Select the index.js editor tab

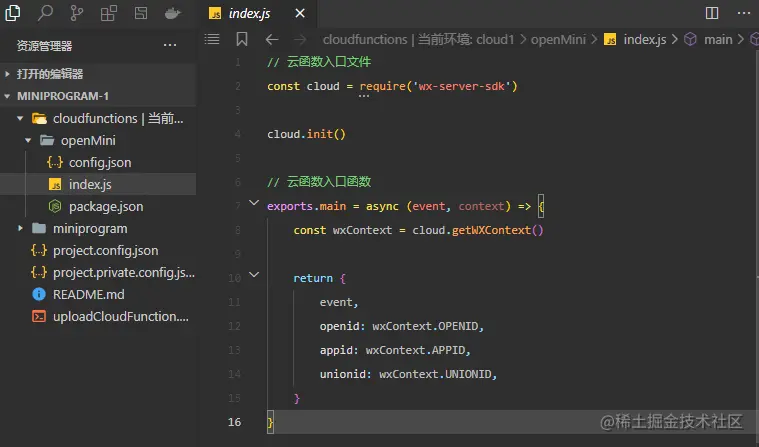[258, 13]
